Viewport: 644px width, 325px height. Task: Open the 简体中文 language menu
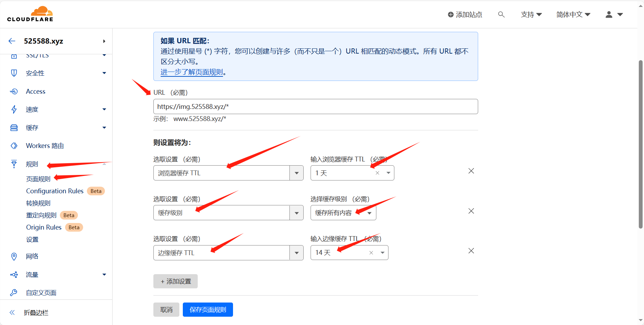pyautogui.click(x=573, y=15)
